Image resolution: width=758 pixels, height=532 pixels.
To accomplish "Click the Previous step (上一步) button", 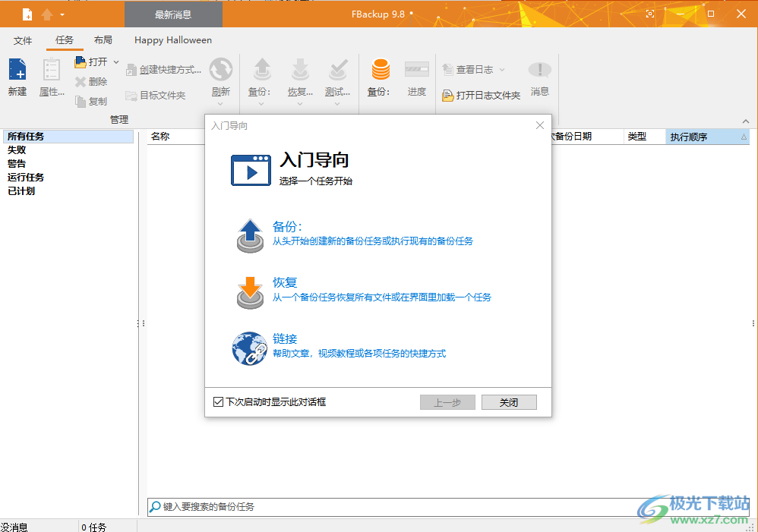I will coord(447,402).
